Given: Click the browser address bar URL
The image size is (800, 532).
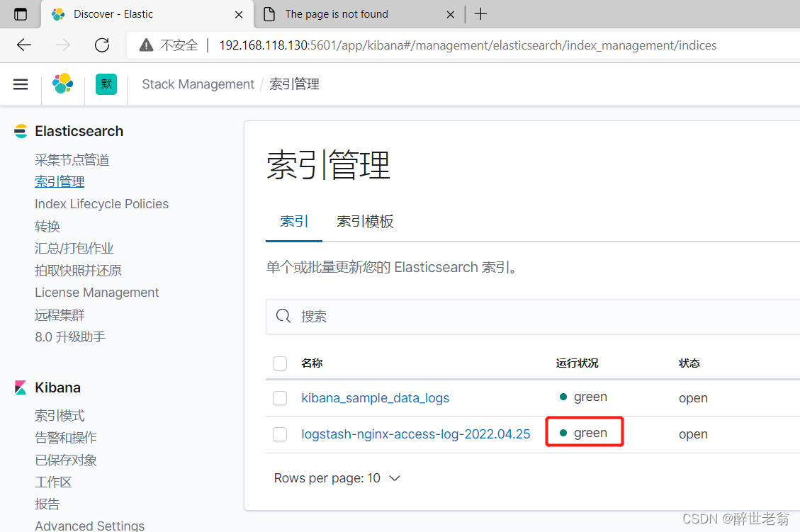Looking at the screenshot, I should coord(468,45).
